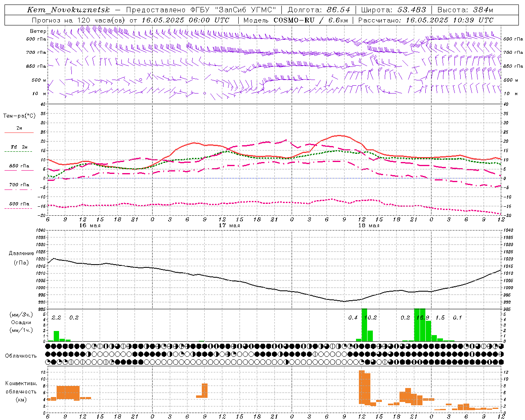Click the solid red line sample under '2м'
This screenshot has width=525, height=420.
tap(19, 132)
